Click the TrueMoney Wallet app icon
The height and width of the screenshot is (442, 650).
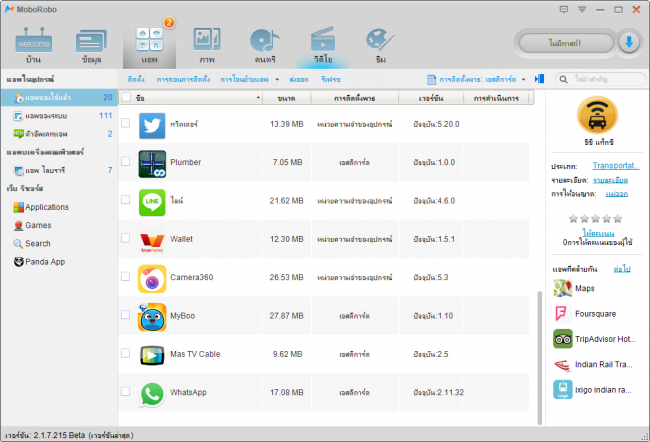pos(152,240)
